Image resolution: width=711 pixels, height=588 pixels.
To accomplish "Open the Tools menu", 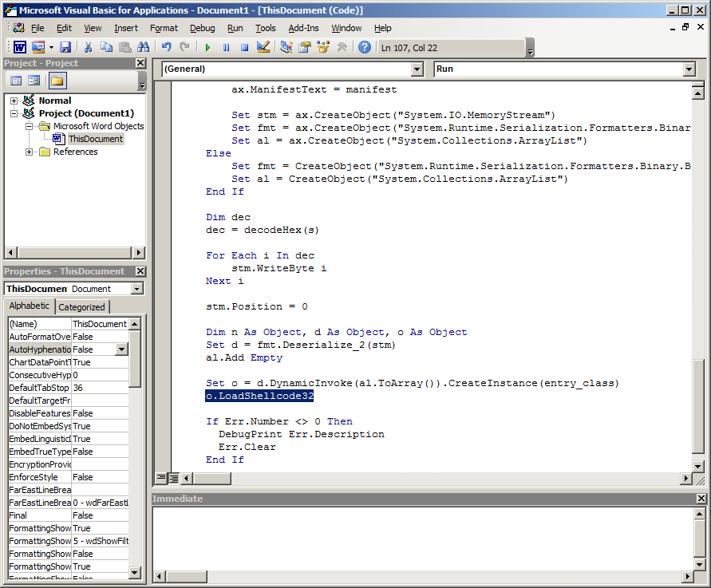I will tap(265, 28).
